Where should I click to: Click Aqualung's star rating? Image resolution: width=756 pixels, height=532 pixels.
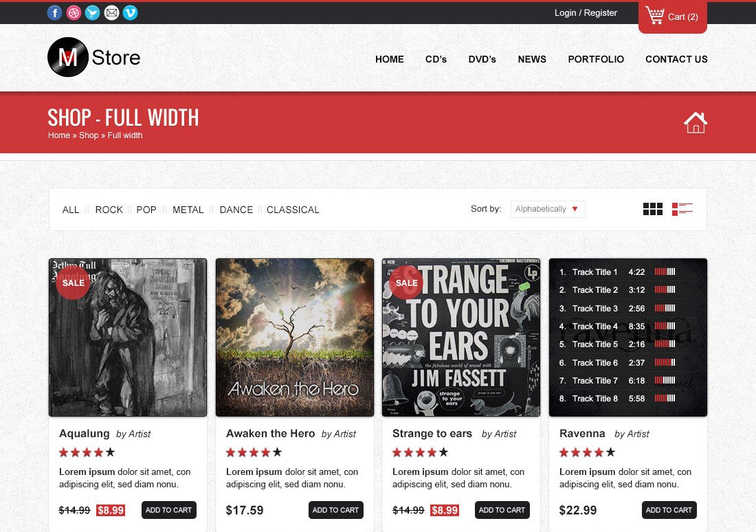(87, 452)
